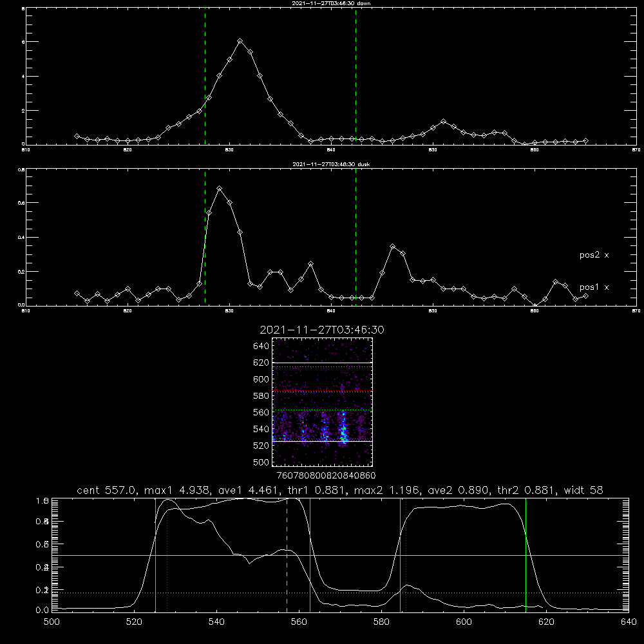Click the left green dashed line in dusk plot
The height and width of the screenshot is (644, 644).
click(x=205, y=237)
